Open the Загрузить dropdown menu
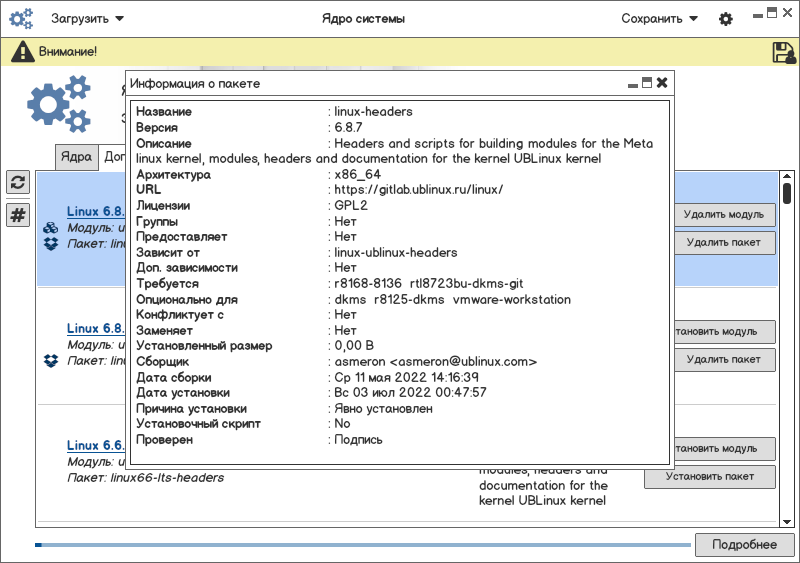 [87, 18]
